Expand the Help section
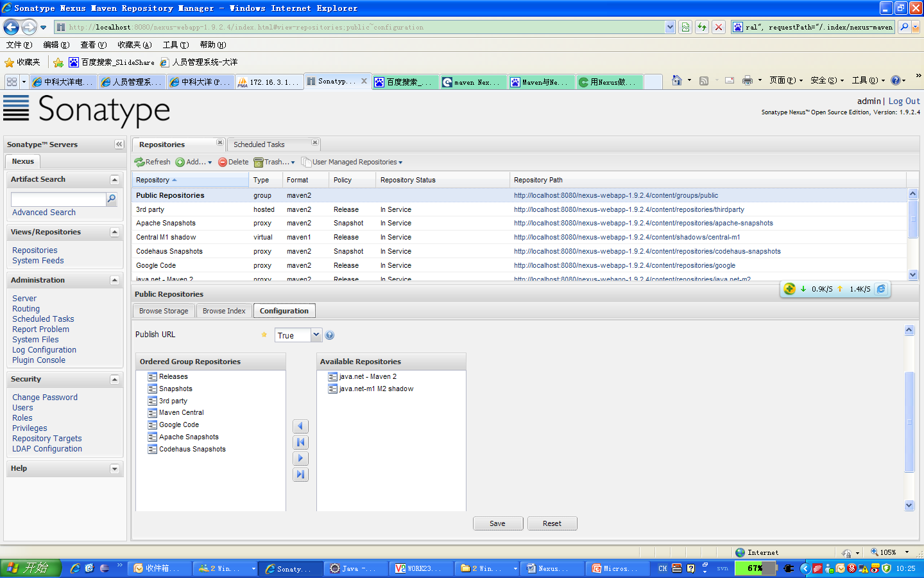This screenshot has width=924, height=578. tap(114, 469)
